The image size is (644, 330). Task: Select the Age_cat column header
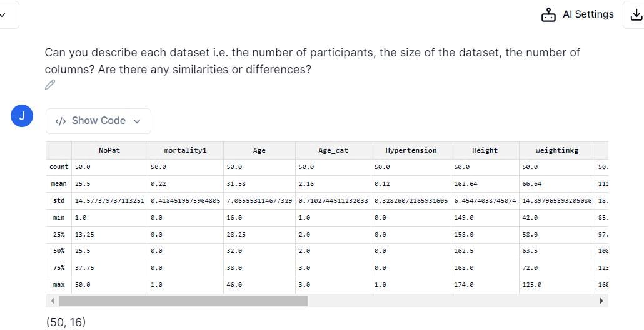point(333,151)
